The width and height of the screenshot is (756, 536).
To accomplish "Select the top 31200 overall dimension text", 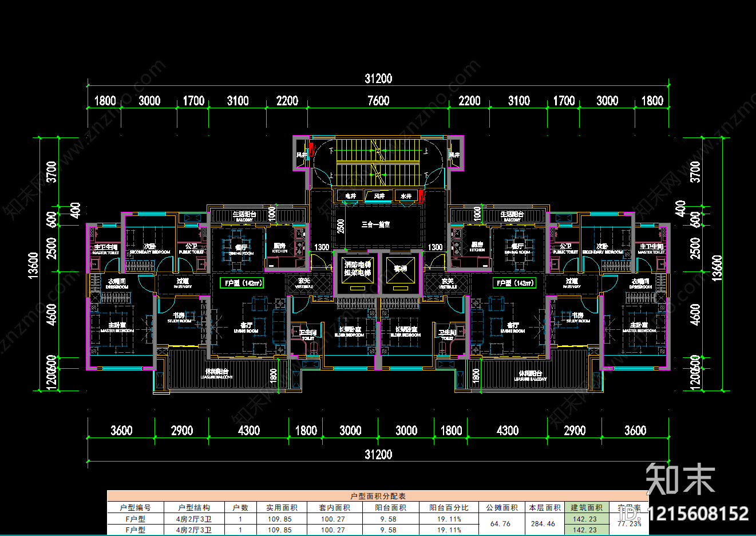I will click(x=378, y=78).
